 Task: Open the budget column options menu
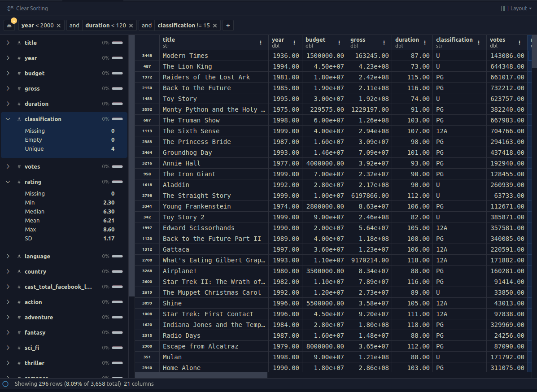339,43
